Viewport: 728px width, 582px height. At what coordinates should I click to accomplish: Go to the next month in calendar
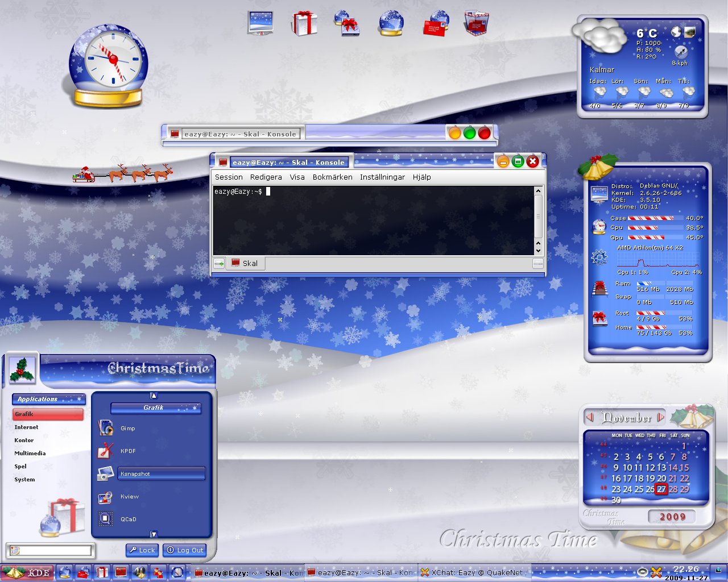(660, 417)
